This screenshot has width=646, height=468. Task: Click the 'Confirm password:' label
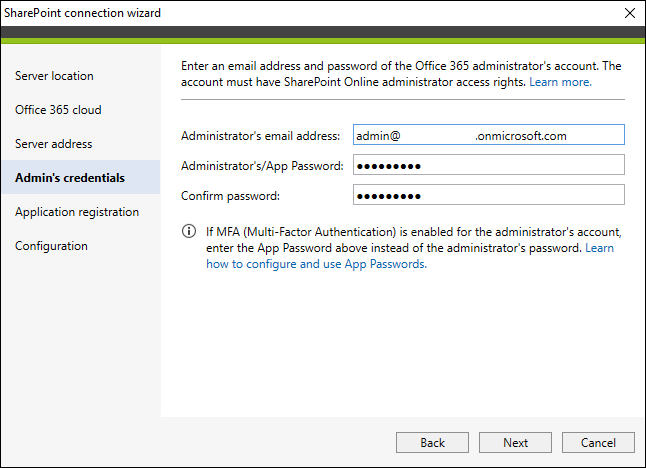pos(230,196)
